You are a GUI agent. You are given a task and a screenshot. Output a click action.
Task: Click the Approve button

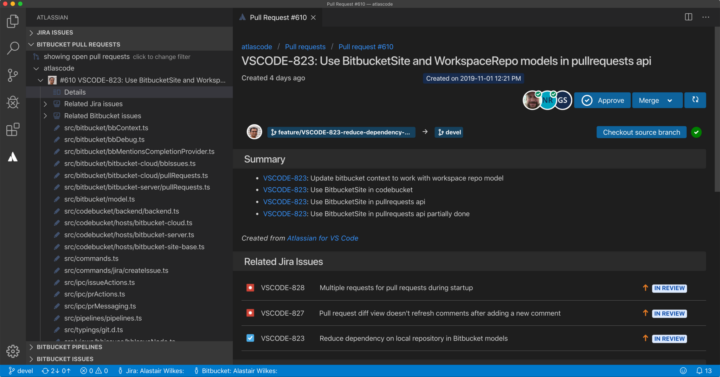point(602,101)
